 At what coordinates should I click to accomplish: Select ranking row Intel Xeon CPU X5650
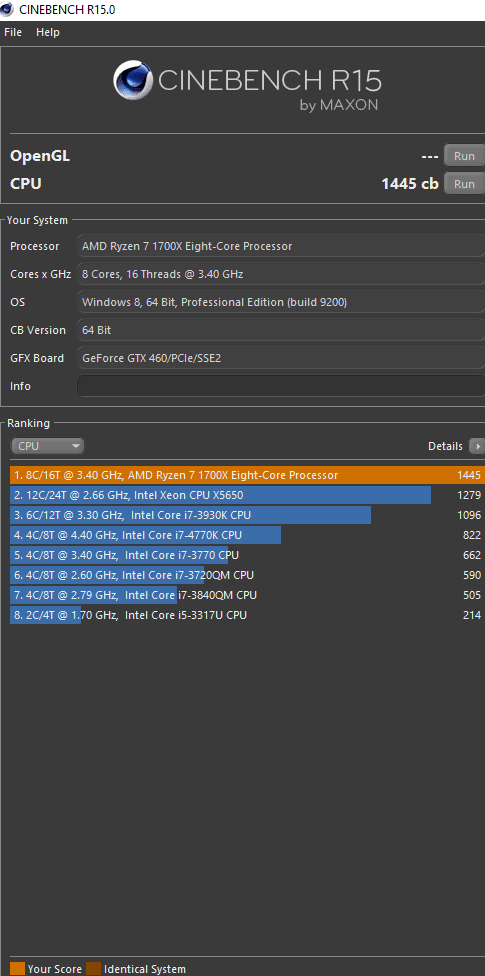click(247, 495)
